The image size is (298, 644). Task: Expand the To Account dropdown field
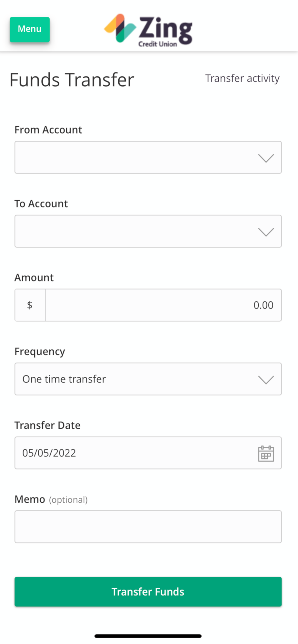click(135, 231)
